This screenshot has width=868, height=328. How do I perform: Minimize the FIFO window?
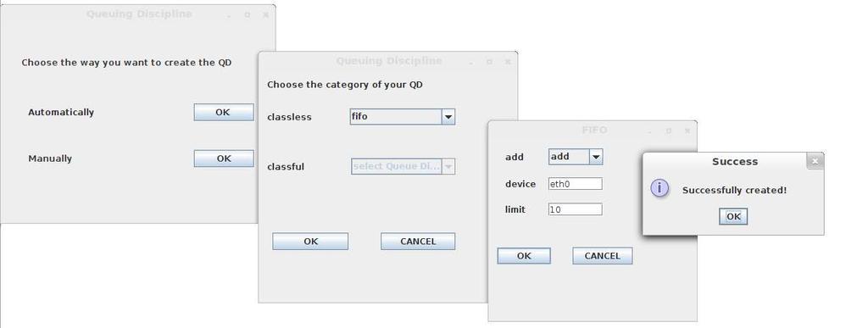coord(650,131)
